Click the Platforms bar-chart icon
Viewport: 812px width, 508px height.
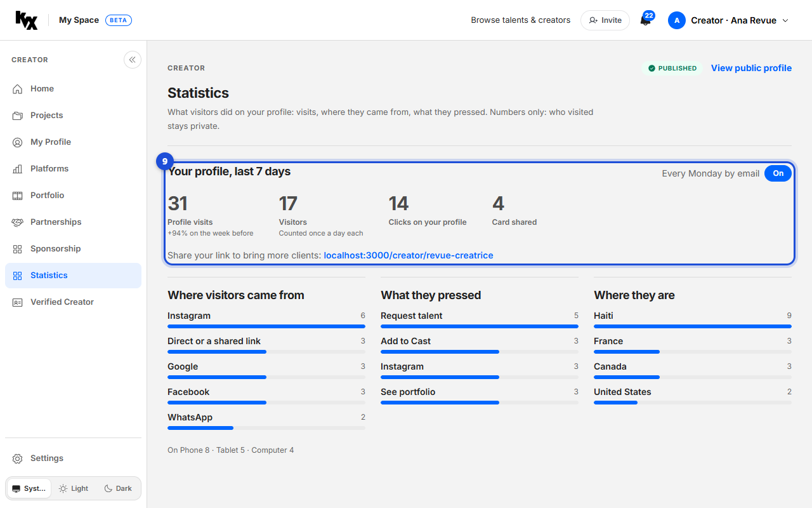pyautogui.click(x=18, y=169)
